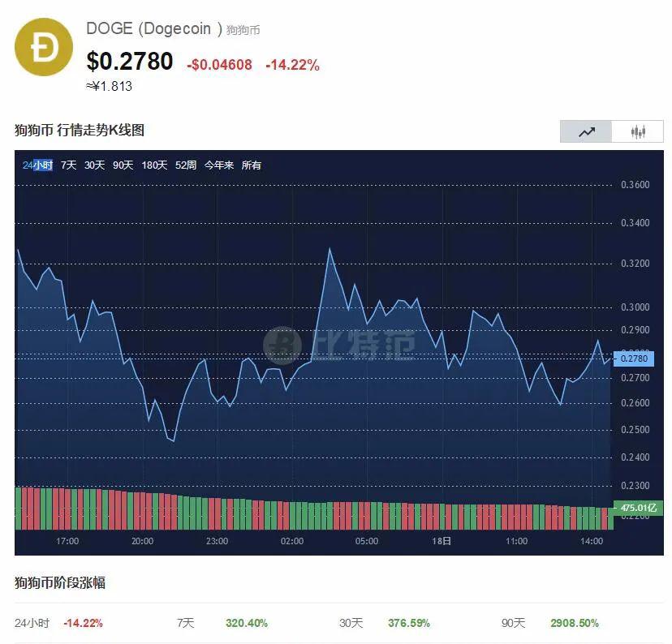Switch to candlestick K-line chart icon

pyautogui.click(x=638, y=131)
